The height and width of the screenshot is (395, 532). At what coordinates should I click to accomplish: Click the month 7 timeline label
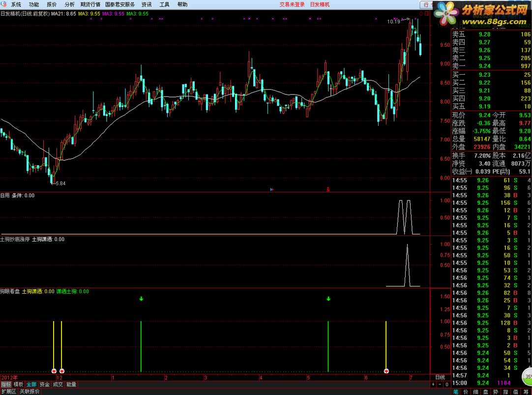pos(411,377)
